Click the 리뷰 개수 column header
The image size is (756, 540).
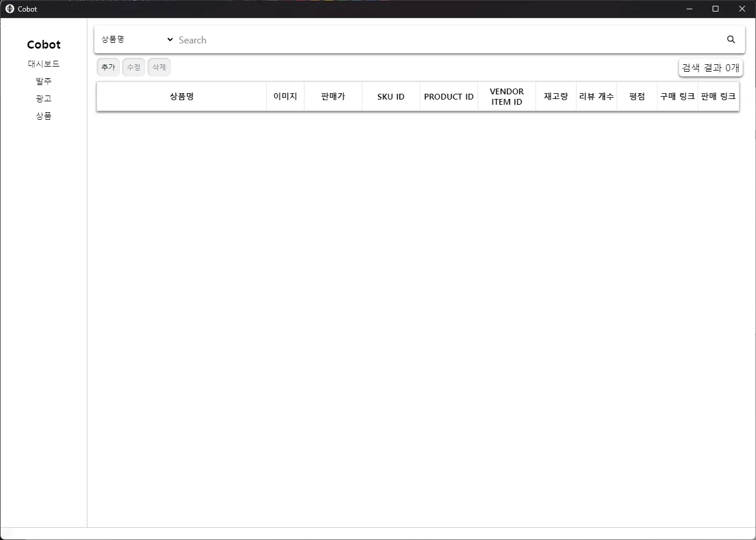(596, 97)
